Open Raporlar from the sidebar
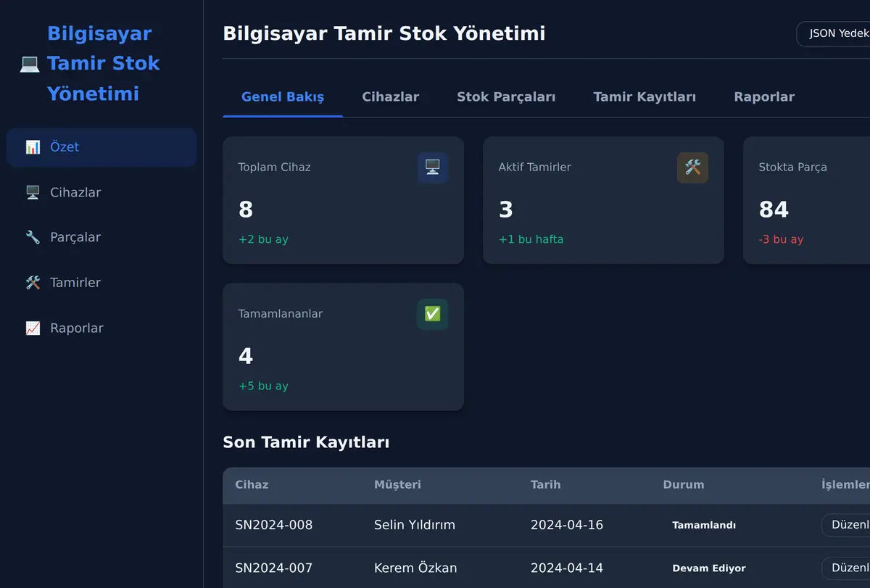870x588 pixels. tap(101, 328)
